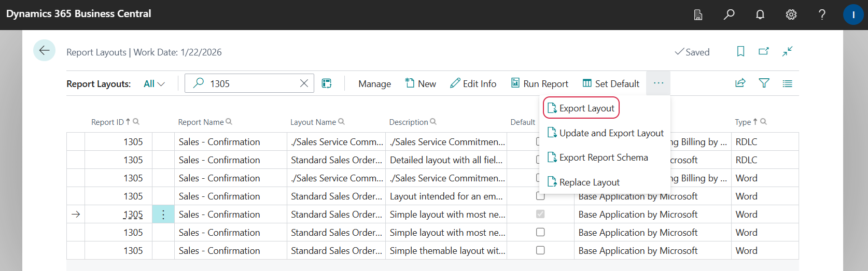Viewport: 868px width, 271px height.
Task: Toggle Default checkbox for email layout row
Action: point(540,197)
